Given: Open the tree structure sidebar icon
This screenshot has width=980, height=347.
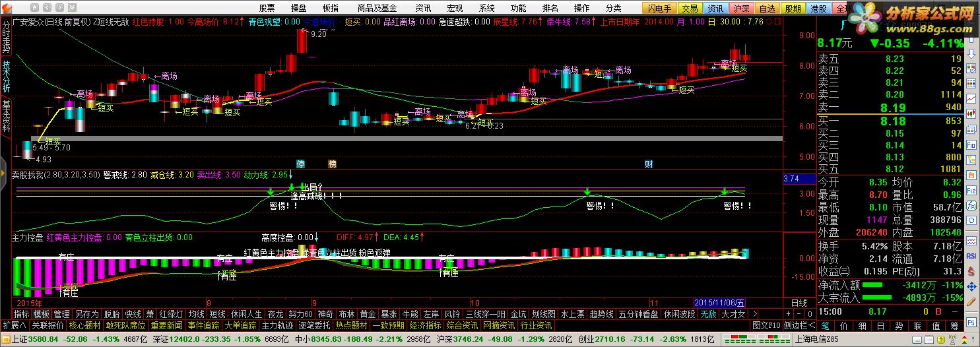Looking at the screenshot, I should click(971, 161).
